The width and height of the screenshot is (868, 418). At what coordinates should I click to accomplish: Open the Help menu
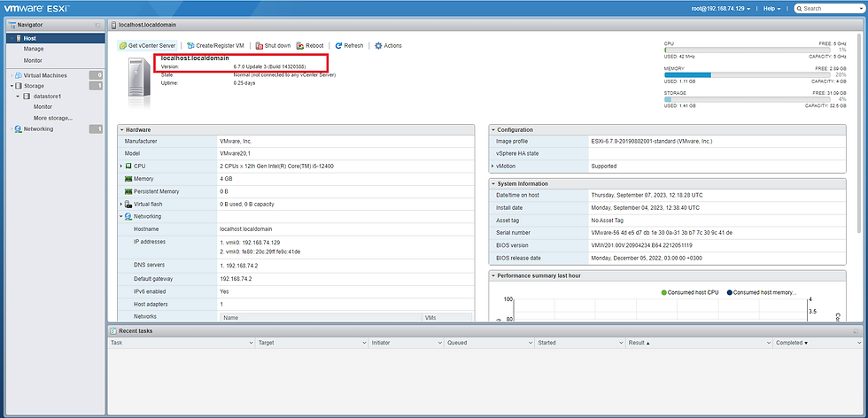click(771, 8)
